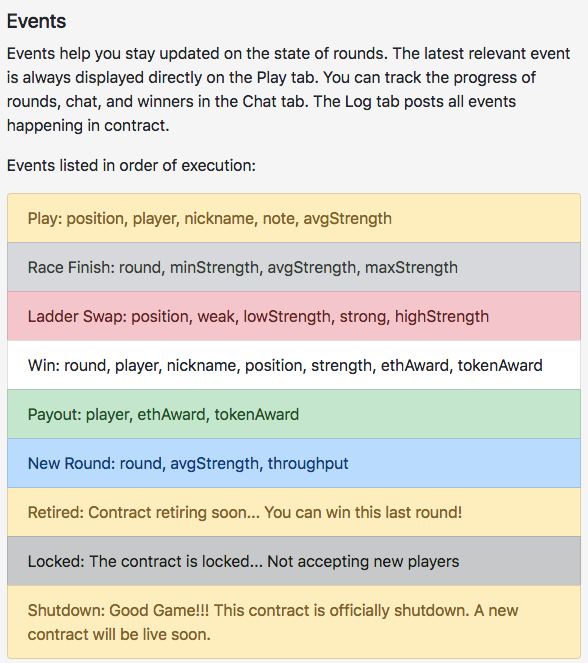
Task: Click highStrength in the Ladder Swap row
Action: point(442,317)
